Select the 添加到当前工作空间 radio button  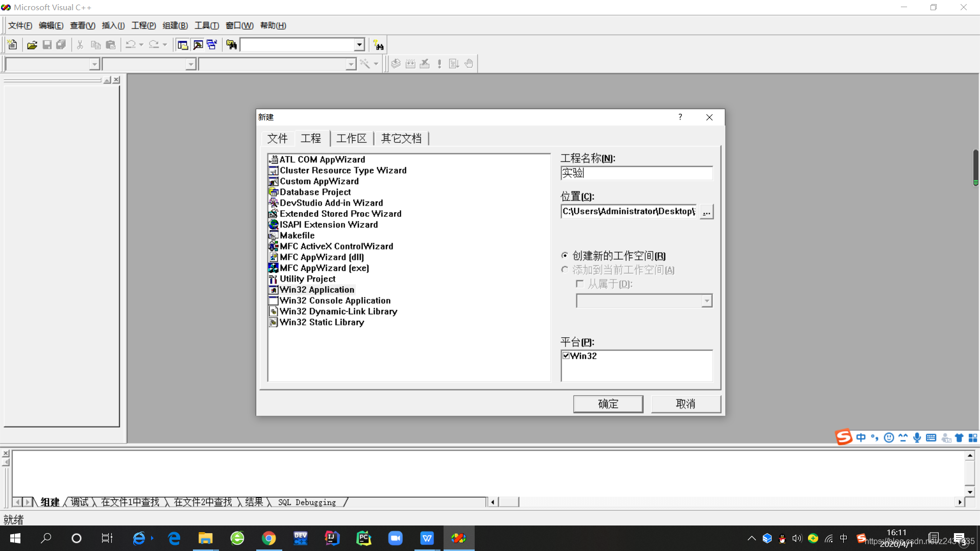[x=565, y=270]
